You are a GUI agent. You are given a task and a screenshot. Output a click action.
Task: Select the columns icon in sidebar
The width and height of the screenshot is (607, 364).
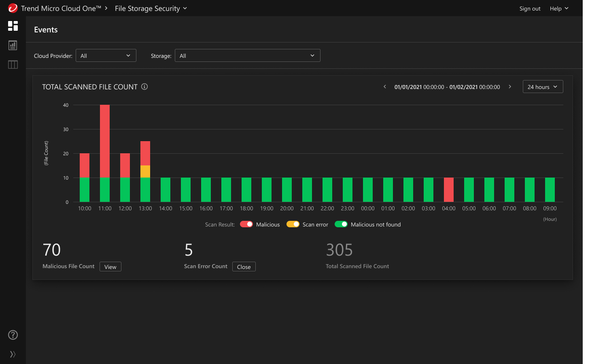(x=13, y=65)
